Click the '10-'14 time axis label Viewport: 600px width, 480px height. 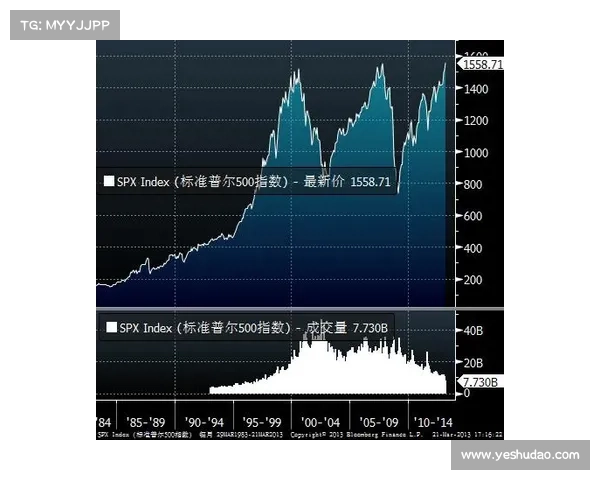(433, 423)
